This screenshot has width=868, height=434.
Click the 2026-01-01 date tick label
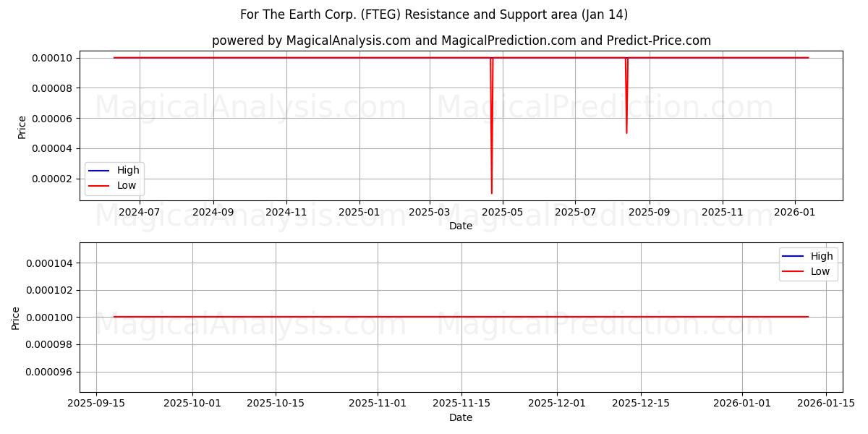click(742, 404)
